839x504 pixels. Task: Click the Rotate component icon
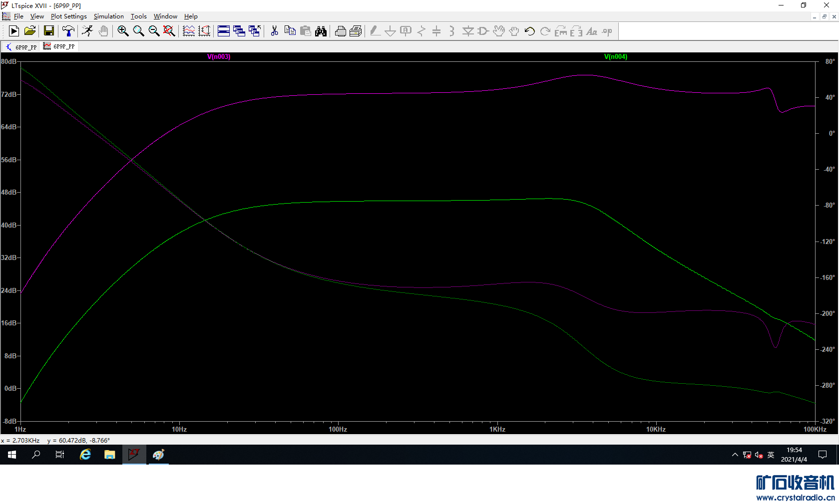[x=561, y=31]
